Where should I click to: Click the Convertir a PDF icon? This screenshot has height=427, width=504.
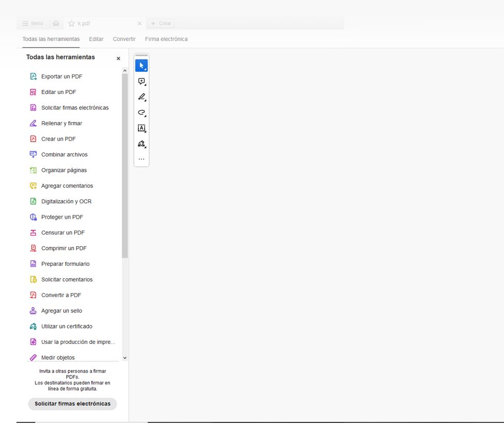point(33,295)
